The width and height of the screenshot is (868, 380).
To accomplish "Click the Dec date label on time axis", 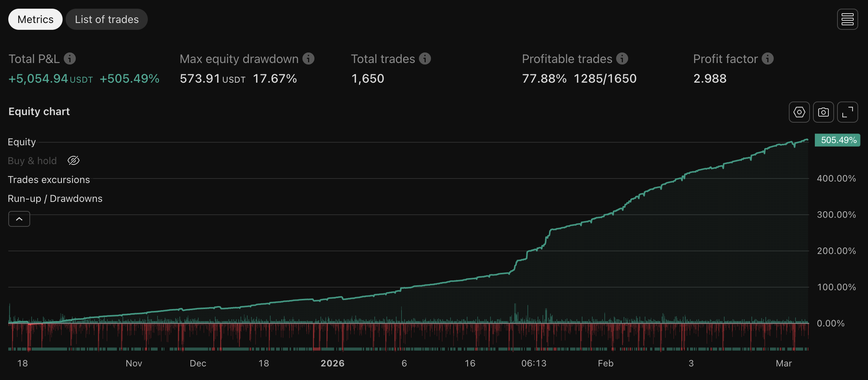I will (x=198, y=363).
